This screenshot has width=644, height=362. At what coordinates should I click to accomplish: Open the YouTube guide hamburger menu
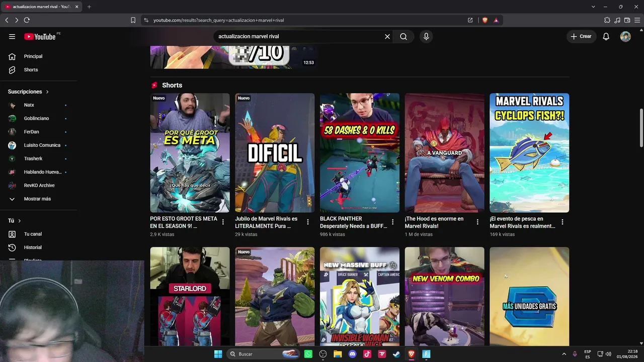point(12,37)
